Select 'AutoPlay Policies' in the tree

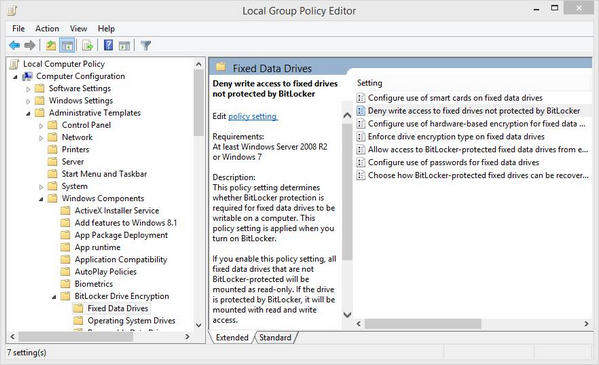pyautogui.click(x=105, y=272)
